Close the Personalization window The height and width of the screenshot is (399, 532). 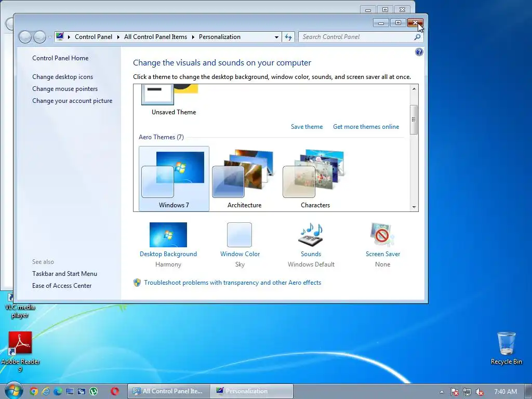point(415,23)
